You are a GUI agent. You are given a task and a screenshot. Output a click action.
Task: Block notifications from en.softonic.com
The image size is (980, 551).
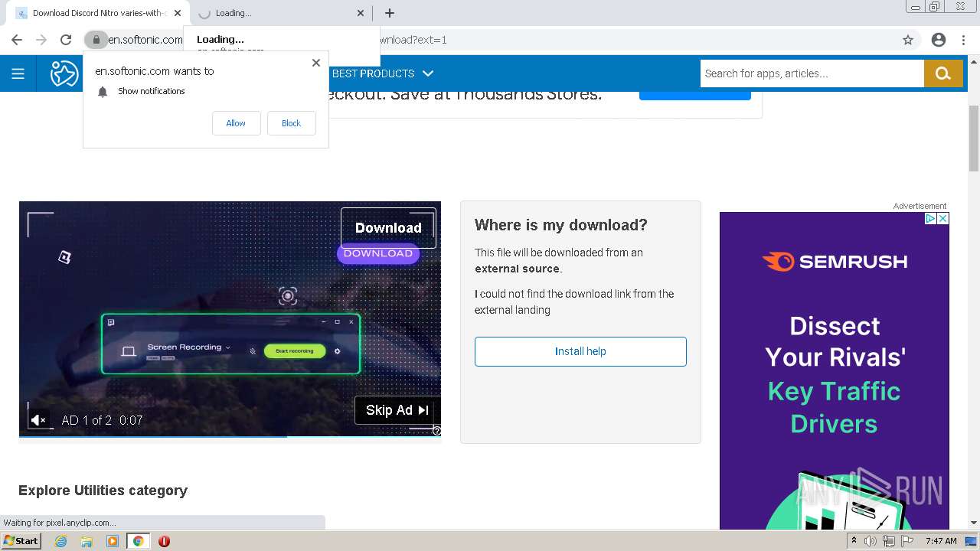(292, 123)
